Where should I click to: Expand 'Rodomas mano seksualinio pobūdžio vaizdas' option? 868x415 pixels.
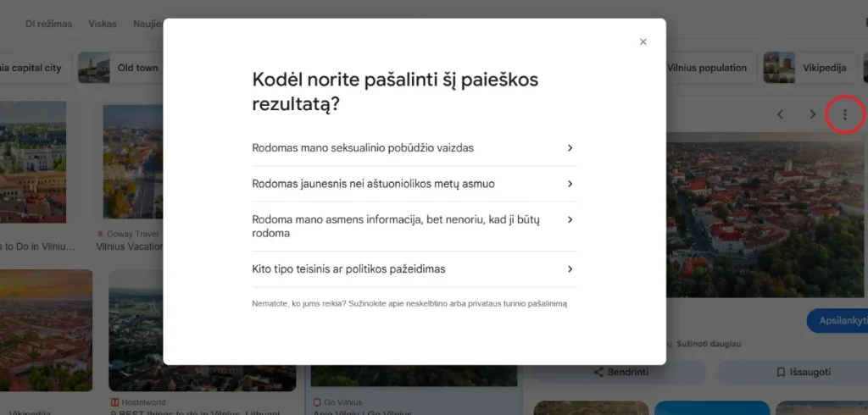pos(414,147)
